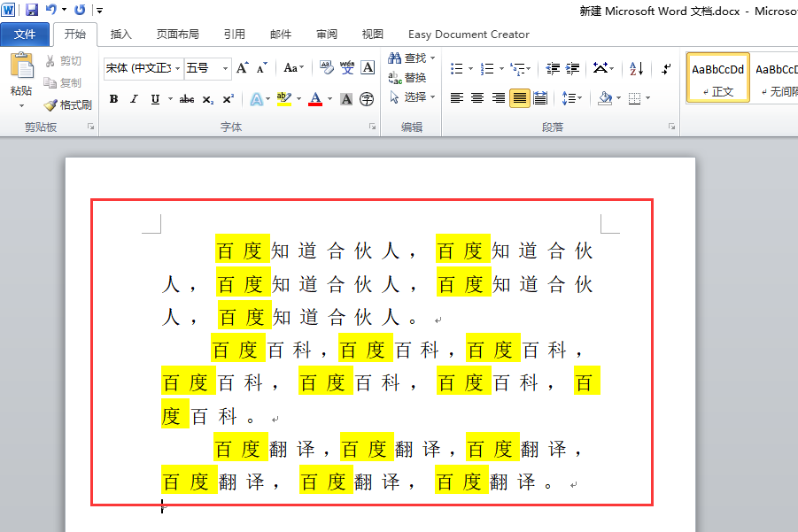
Task: Click 复制 copy
Action: [63, 82]
